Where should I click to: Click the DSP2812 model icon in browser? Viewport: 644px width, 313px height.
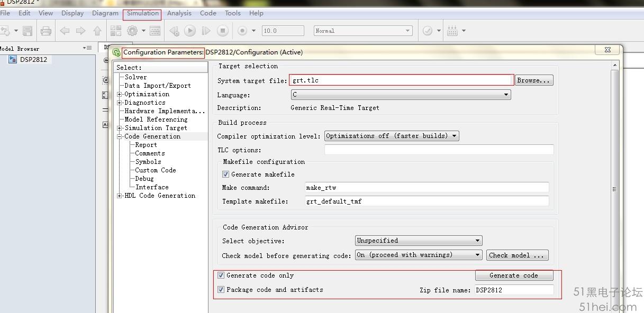[13, 60]
